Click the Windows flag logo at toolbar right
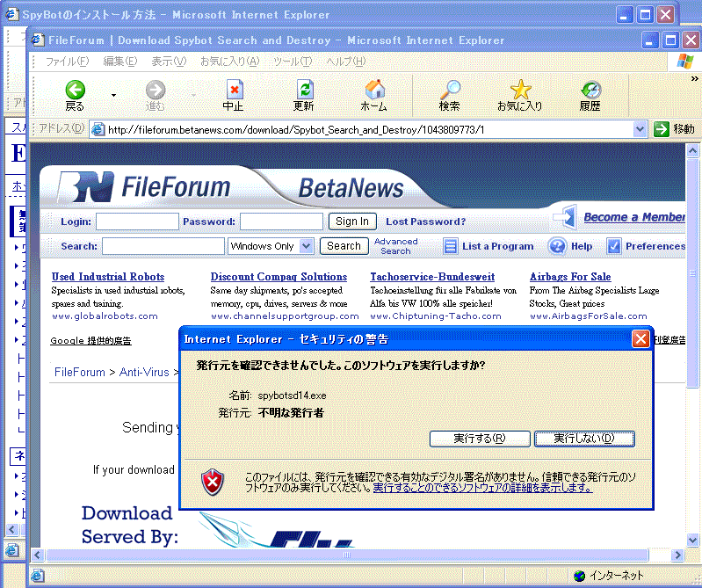The width and height of the screenshot is (702, 588). (685, 61)
